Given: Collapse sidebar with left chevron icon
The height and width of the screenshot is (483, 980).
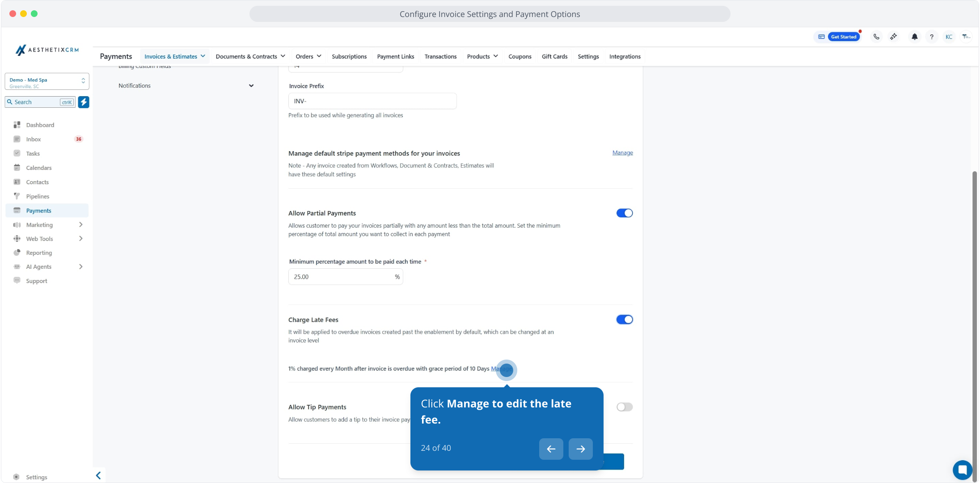Looking at the screenshot, I should (98, 475).
